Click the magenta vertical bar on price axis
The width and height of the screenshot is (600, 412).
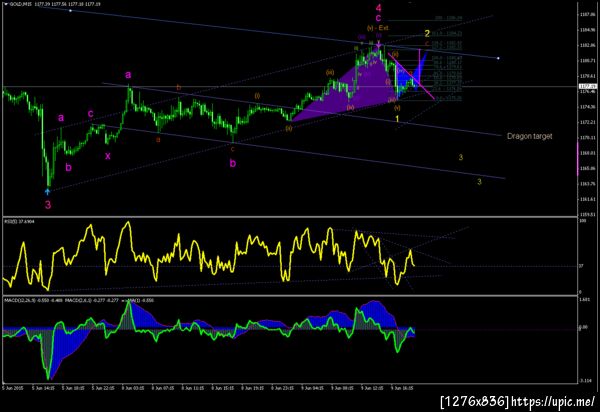coord(578,158)
